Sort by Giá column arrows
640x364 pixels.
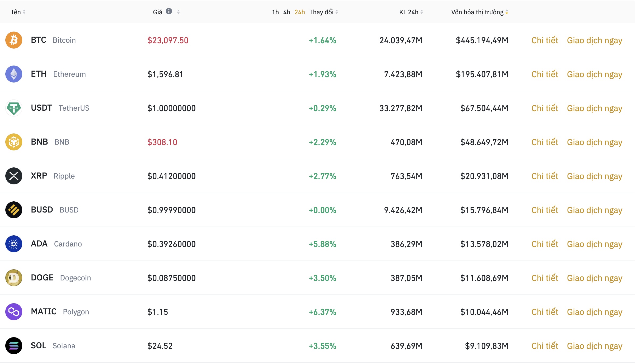click(x=178, y=12)
